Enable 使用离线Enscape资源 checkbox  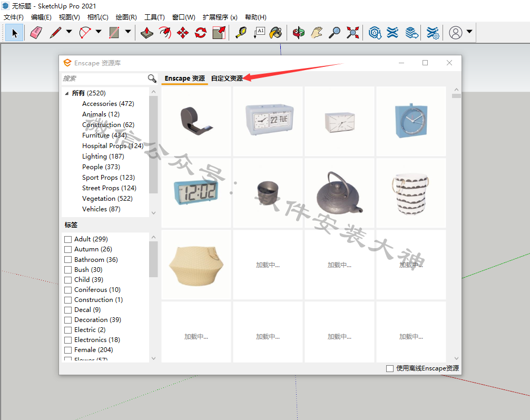[x=390, y=368]
